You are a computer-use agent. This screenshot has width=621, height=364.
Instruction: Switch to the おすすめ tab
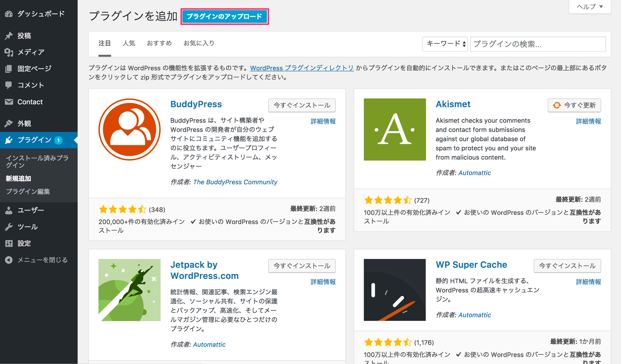[159, 43]
